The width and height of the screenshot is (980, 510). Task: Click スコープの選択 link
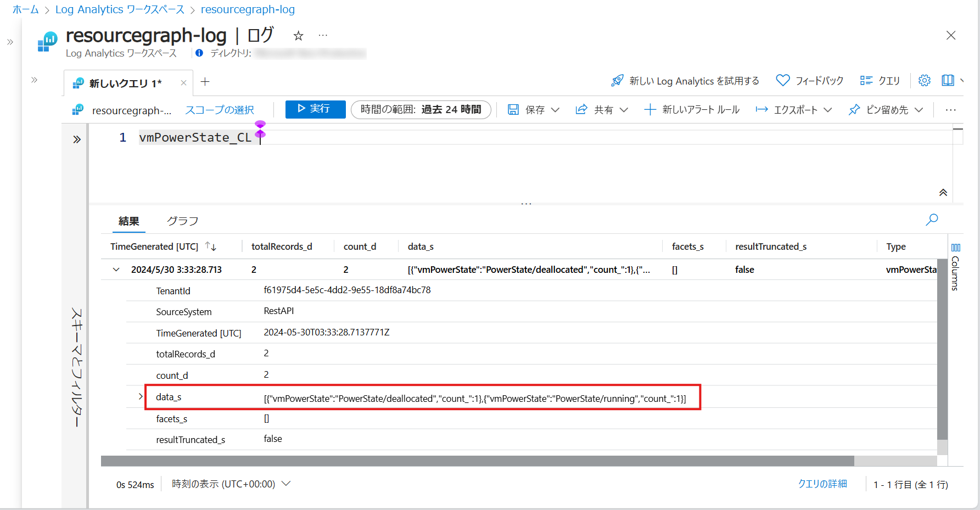point(220,110)
